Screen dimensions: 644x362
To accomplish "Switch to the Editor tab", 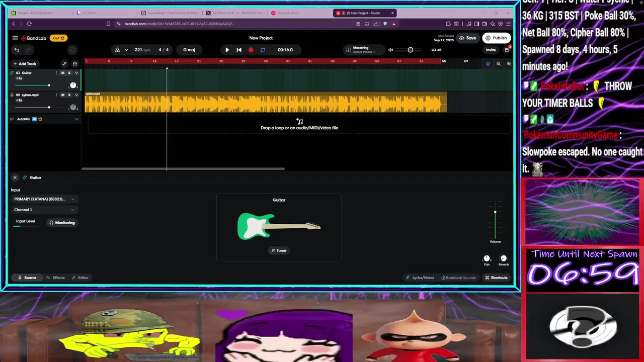I will click(x=80, y=278).
